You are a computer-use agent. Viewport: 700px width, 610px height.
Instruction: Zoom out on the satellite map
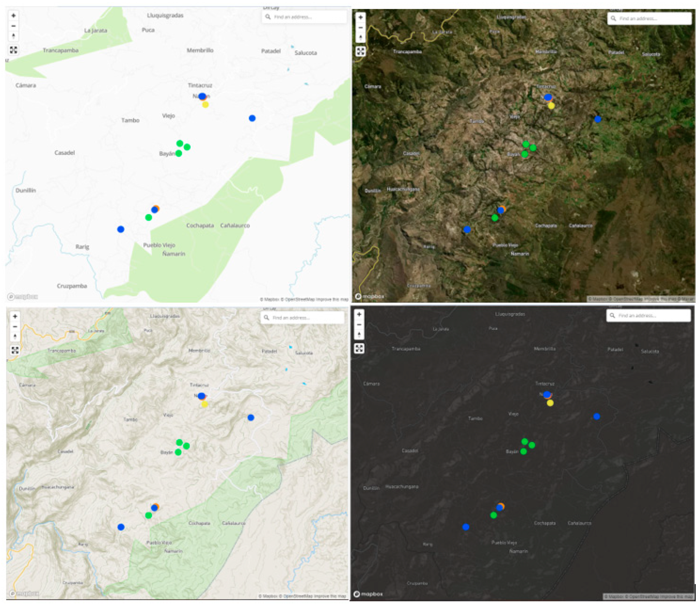coord(360,27)
